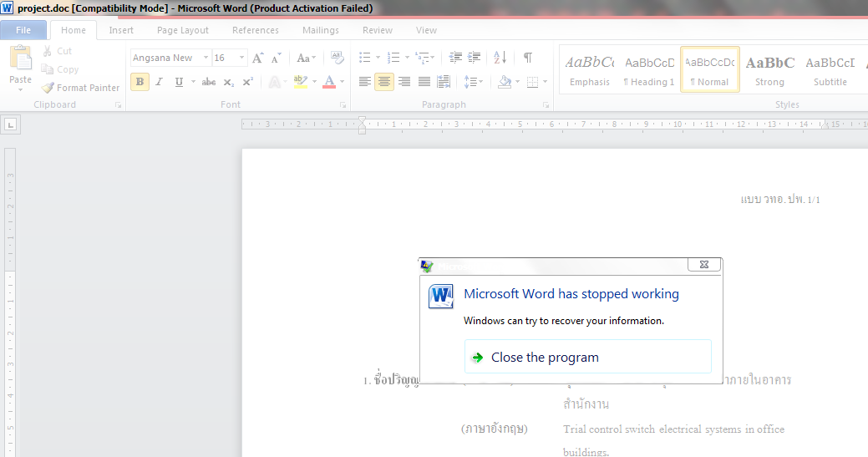
Task: Apply the Subtitle style
Action: (x=830, y=70)
